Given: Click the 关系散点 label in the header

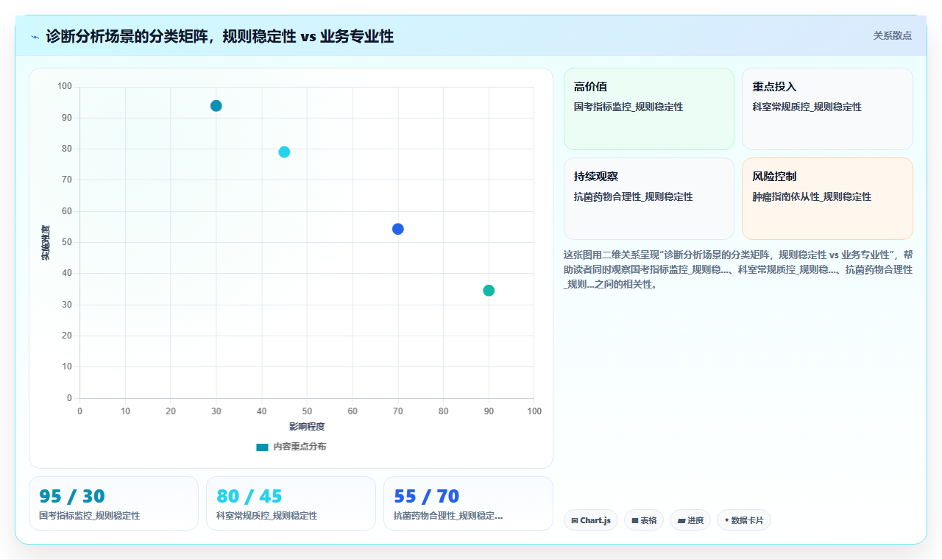Looking at the screenshot, I should [892, 35].
